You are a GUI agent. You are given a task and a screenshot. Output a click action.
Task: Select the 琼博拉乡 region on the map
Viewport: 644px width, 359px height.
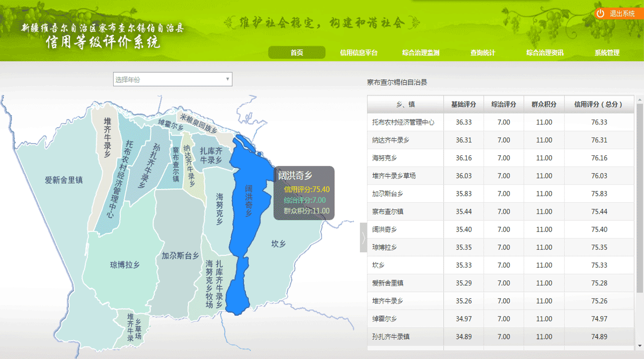[x=125, y=265]
